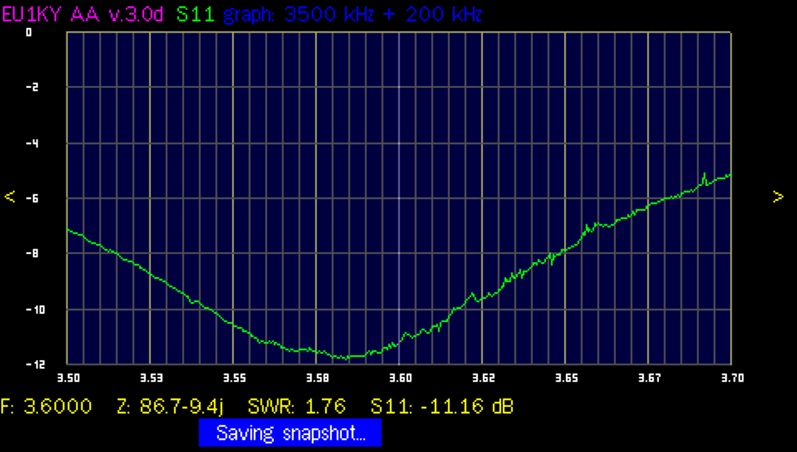The height and width of the screenshot is (452, 797).
Task: Click the 3.58 frequency axis label
Action: pyautogui.click(x=317, y=379)
